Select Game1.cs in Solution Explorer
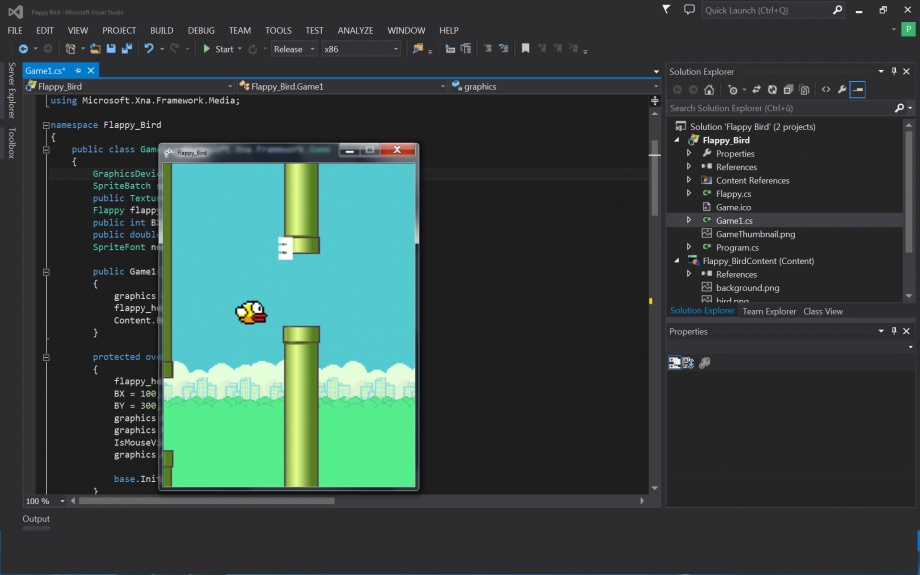This screenshot has height=575, width=920. (734, 220)
